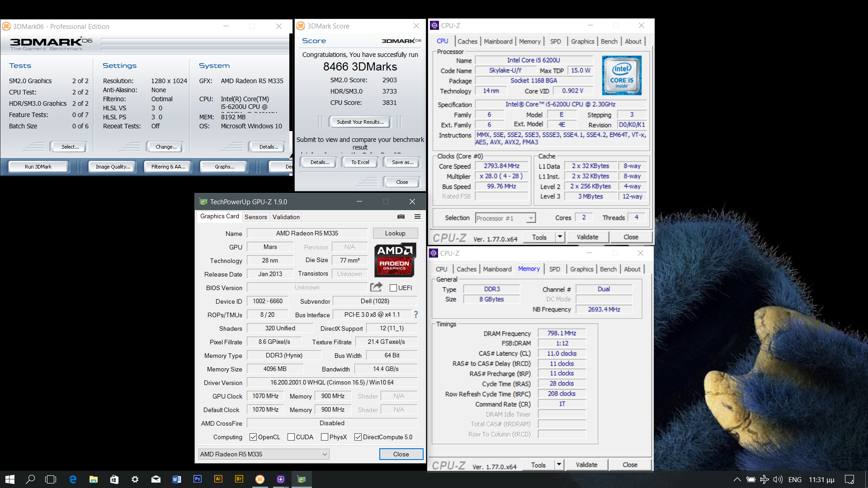Open Photoshop from taskbar
This screenshot has width=868, height=488.
click(x=198, y=479)
